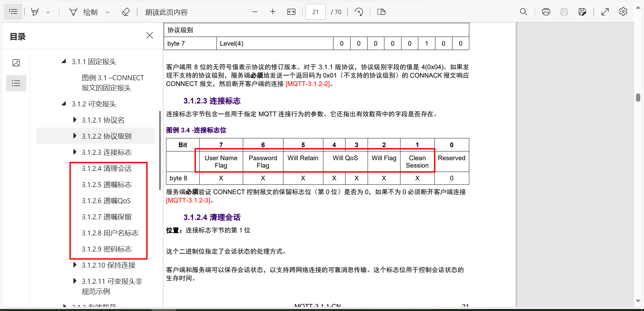Click the [MQTT-3.1.2-2] reference
Viewport: 644px width, 311px height.
[x=308, y=84]
